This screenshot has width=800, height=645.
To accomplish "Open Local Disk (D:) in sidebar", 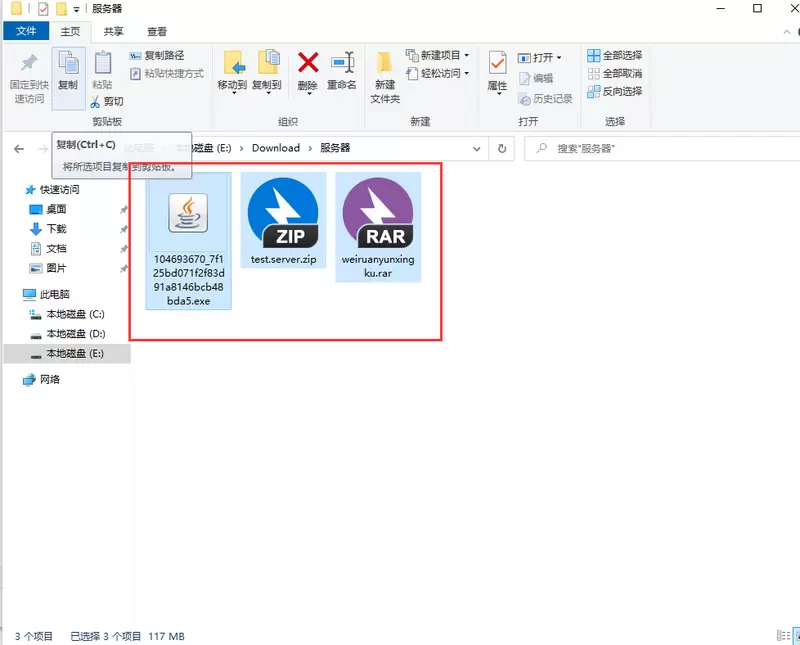I will (67, 334).
